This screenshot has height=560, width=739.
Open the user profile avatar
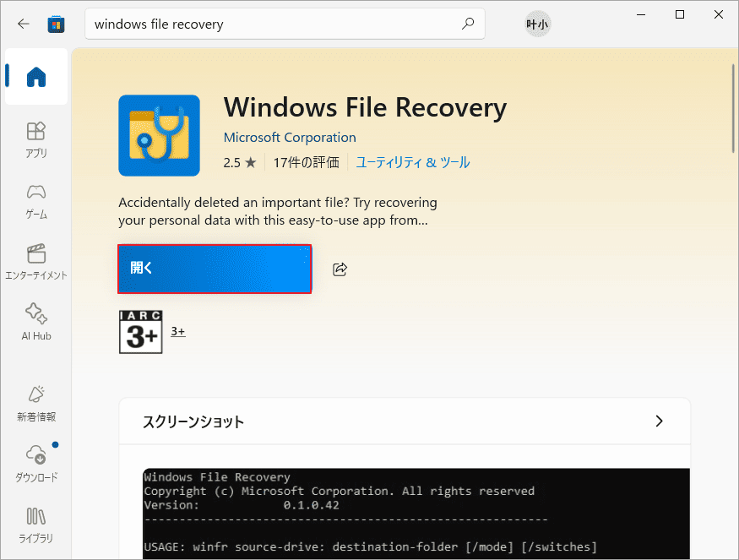pyautogui.click(x=538, y=24)
